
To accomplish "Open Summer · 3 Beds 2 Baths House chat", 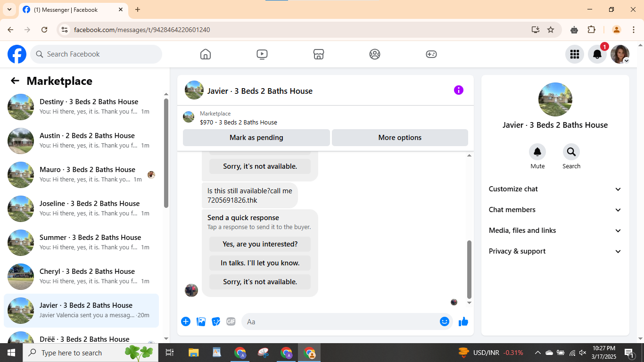I will (81, 243).
